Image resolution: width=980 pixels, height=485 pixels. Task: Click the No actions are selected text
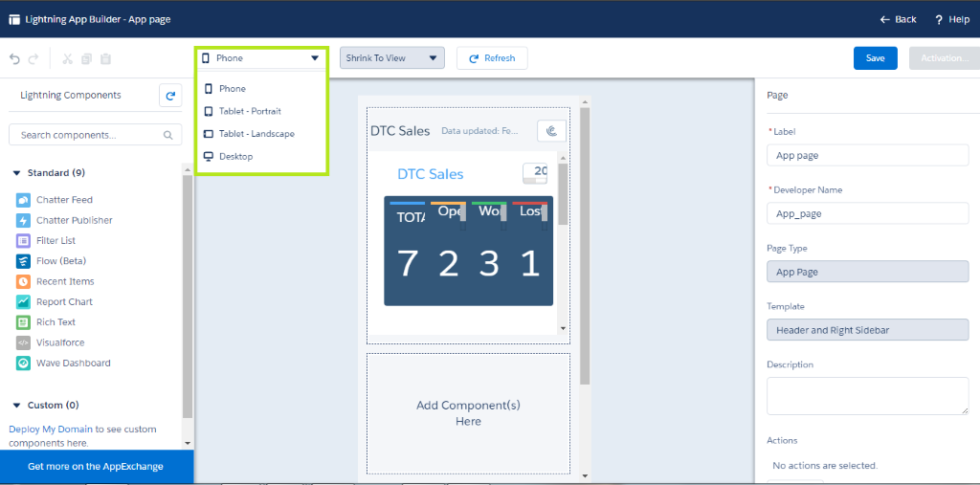(x=825, y=466)
